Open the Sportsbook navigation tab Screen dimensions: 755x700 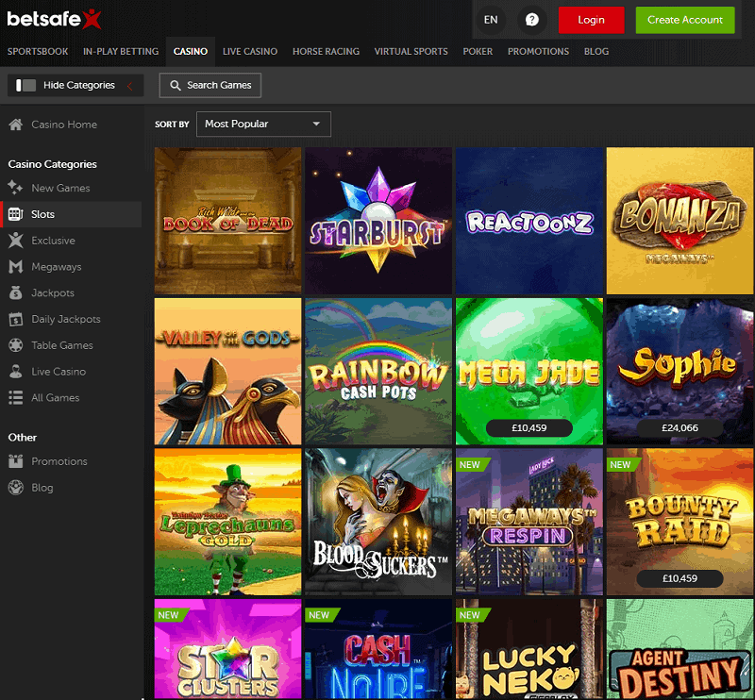(x=39, y=51)
